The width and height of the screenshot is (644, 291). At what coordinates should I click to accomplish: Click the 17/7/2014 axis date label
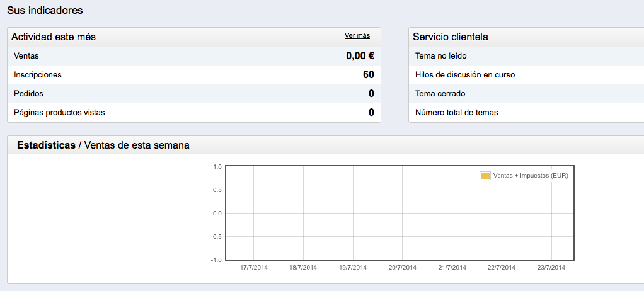tap(254, 268)
